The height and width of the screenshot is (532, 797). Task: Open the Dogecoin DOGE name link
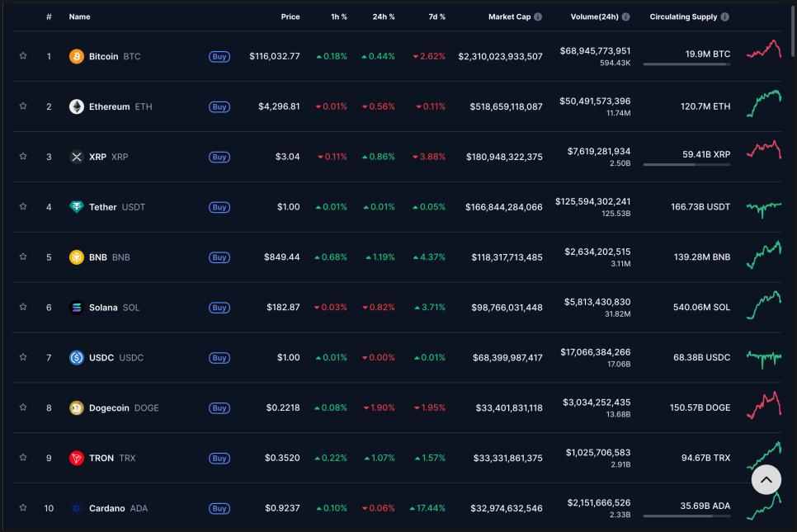pyautogui.click(x=124, y=408)
